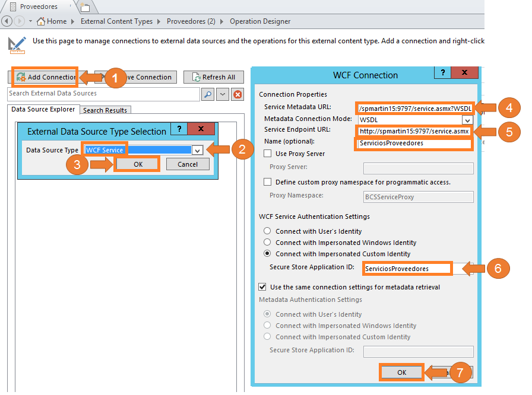Viewport: 532px width, 395px height.
Task: Click the Secure Store Application ID field
Action: (408, 268)
